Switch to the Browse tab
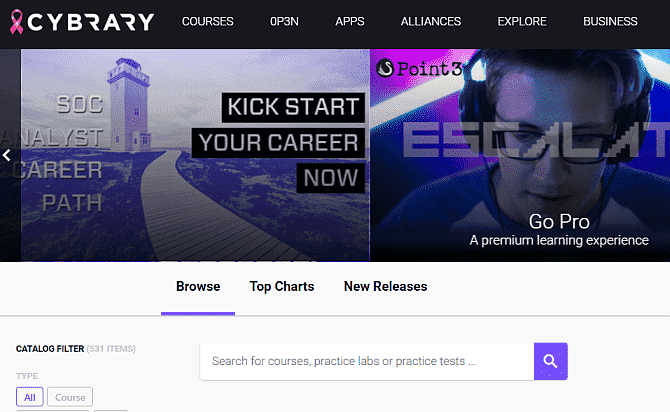 point(198,287)
